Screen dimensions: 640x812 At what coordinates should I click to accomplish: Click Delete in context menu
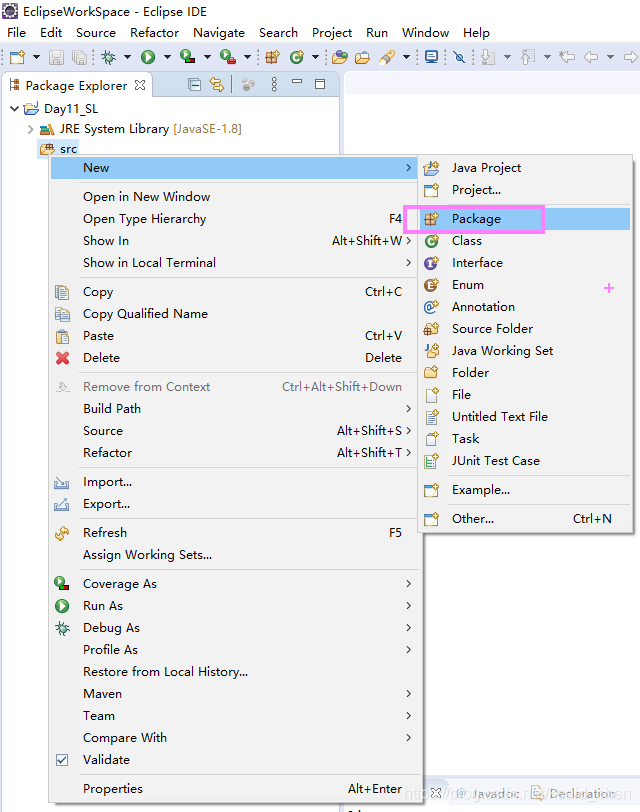pyautogui.click(x=234, y=357)
